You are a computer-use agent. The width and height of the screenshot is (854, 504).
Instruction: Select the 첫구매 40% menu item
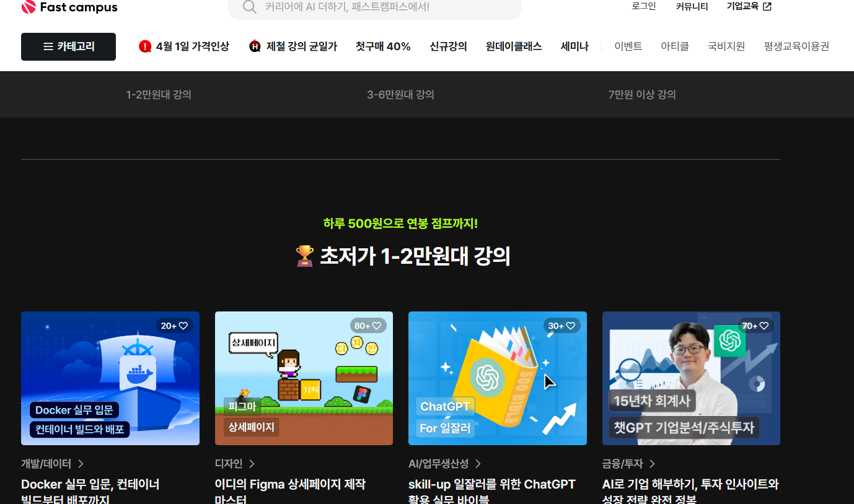pyautogui.click(x=383, y=46)
